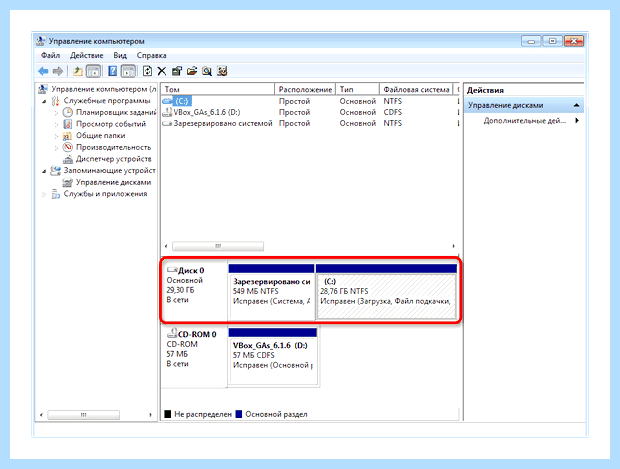Click the Forward arrow toolbar icon
The height and width of the screenshot is (469, 620).
click(58, 71)
